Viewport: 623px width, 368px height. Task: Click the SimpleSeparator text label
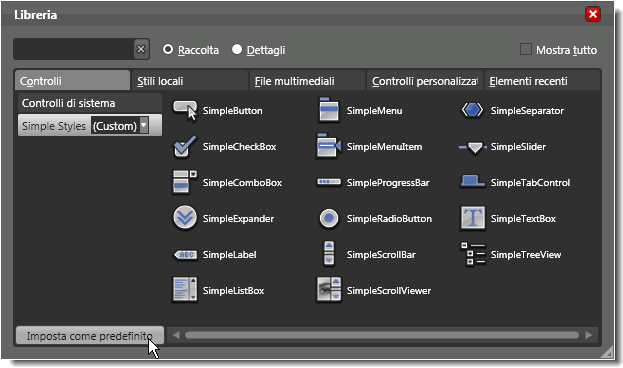(527, 111)
